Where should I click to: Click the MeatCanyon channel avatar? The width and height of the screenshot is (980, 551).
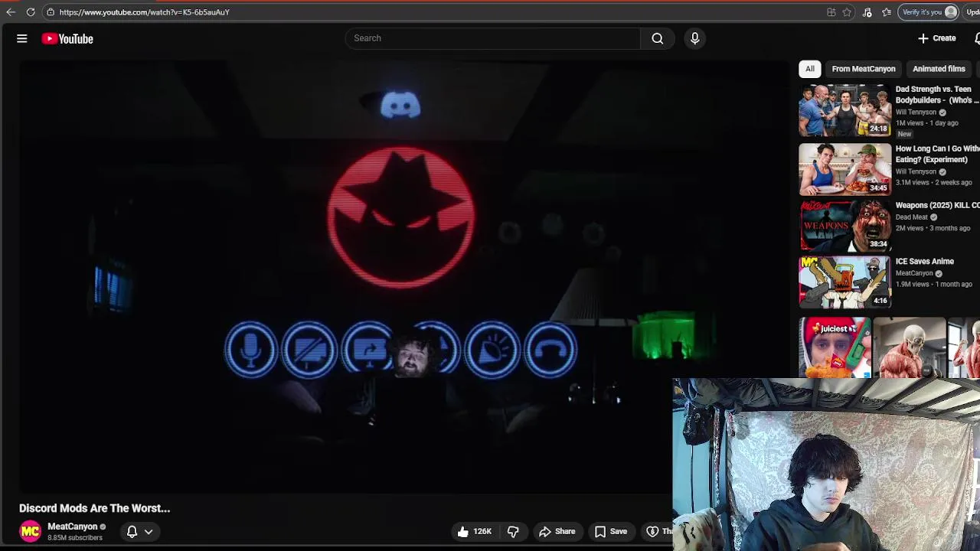[x=30, y=531]
